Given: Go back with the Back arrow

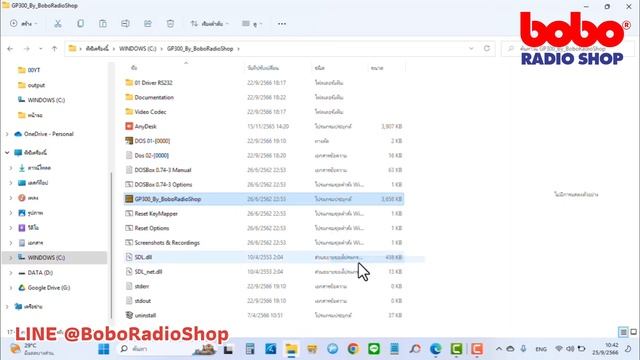Looking at the screenshot, I should coord(10,49).
